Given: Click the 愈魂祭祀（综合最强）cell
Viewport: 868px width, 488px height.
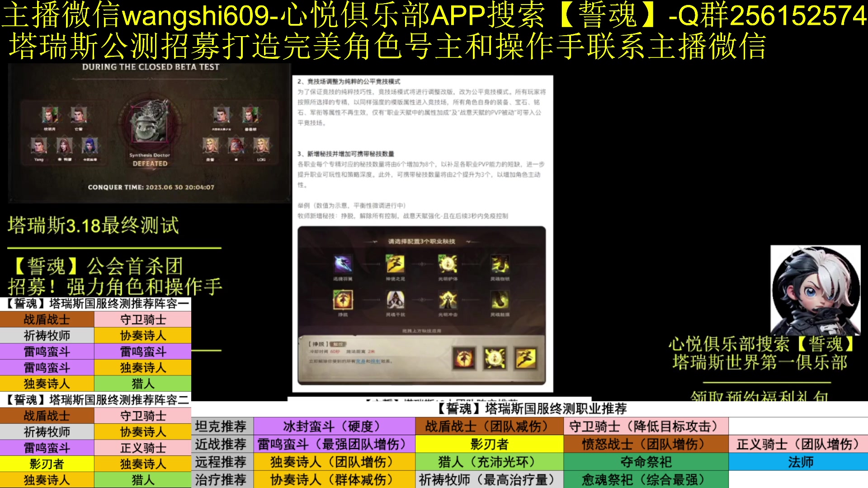Looking at the screenshot, I should coord(646,480).
